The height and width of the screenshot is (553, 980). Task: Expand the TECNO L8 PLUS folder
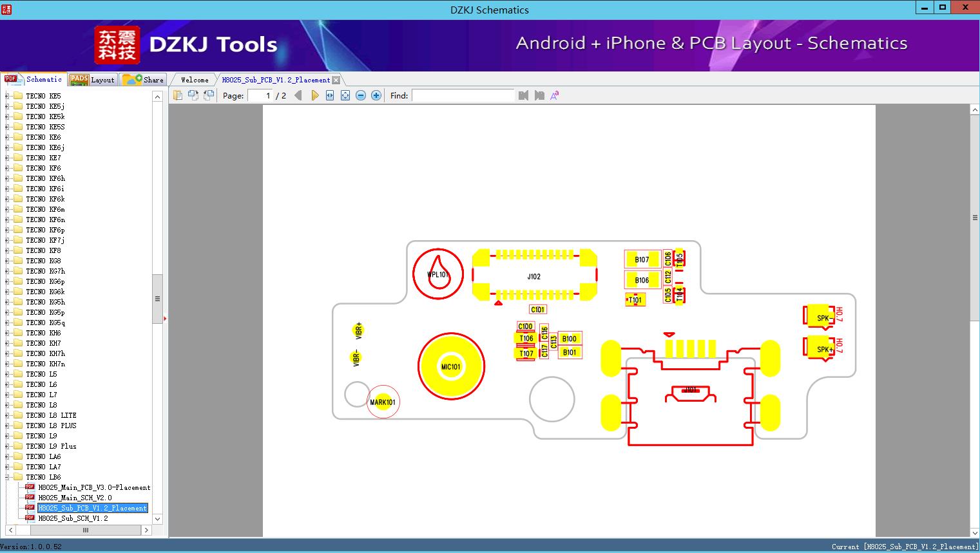(7, 426)
